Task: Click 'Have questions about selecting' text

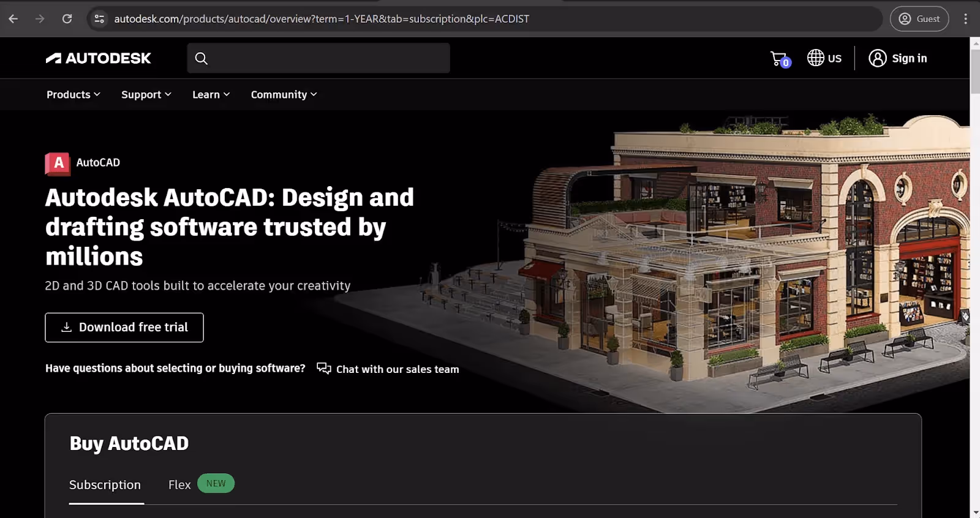Action: (x=175, y=368)
